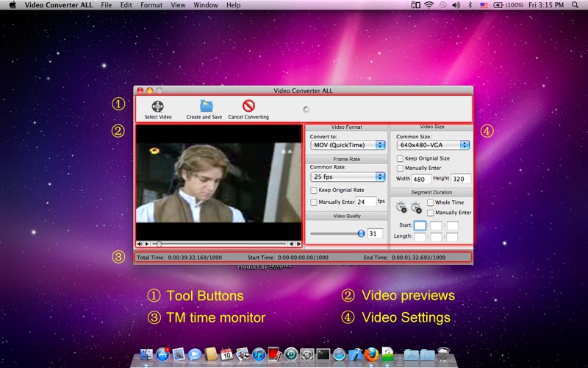This screenshot has height=368, width=588.
Task: Open Xcode in the dock
Action: pyautogui.click(x=355, y=354)
